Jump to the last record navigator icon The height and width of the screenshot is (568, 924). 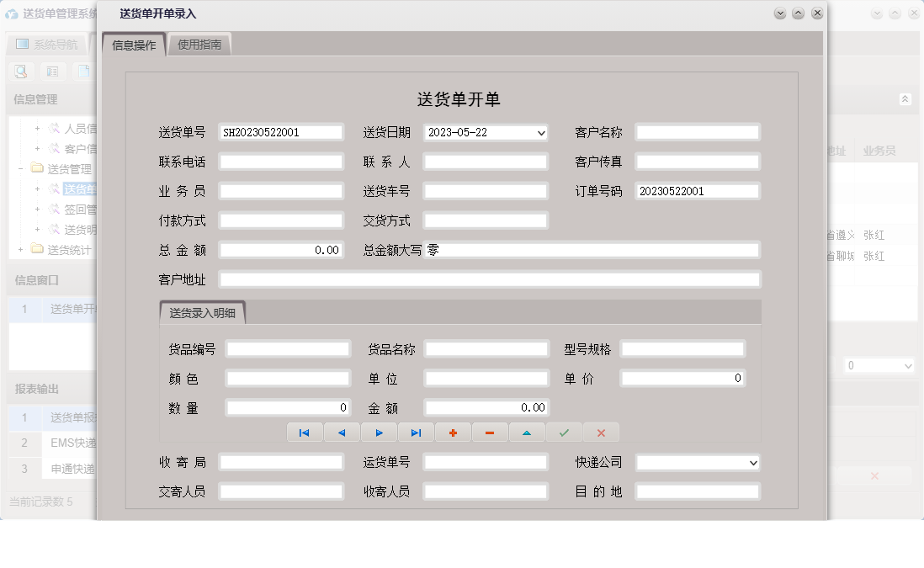(x=416, y=432)
